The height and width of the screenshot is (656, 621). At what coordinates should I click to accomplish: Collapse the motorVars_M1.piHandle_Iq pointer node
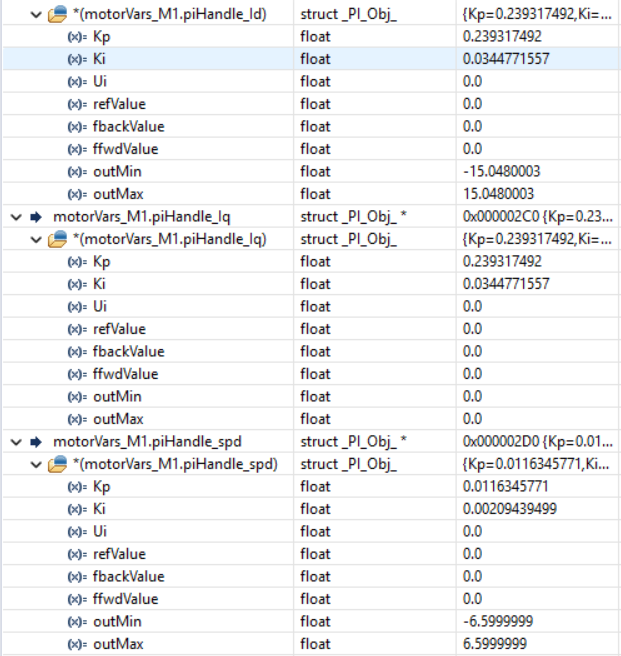pos(16,217)
